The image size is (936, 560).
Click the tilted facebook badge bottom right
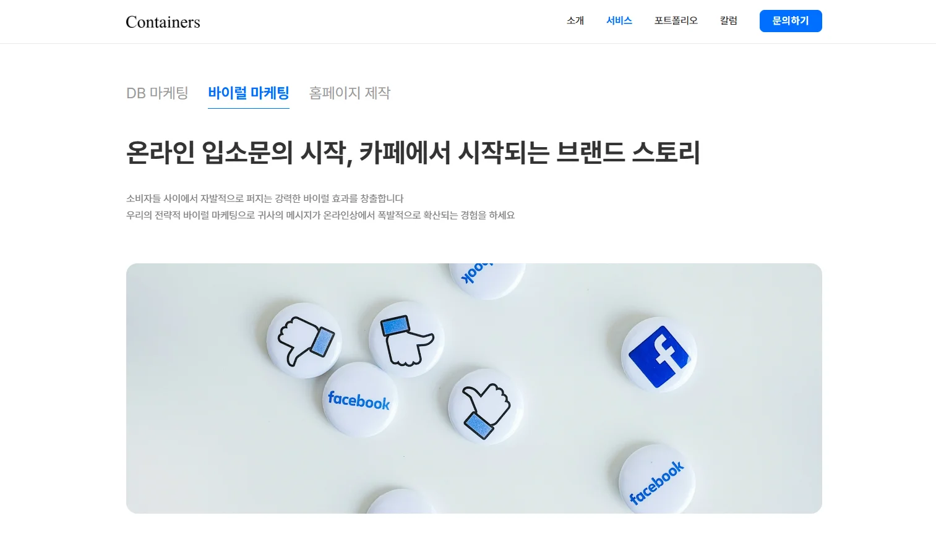click(657, 479)
